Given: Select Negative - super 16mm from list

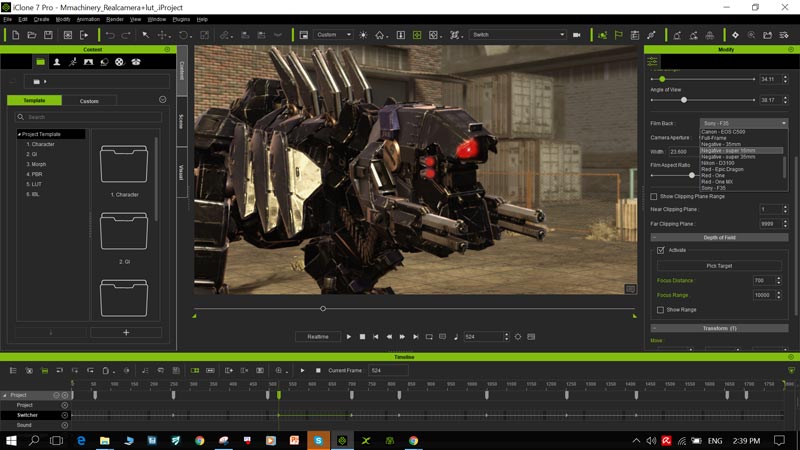Looking at the screenshot, I should (742, 151).
